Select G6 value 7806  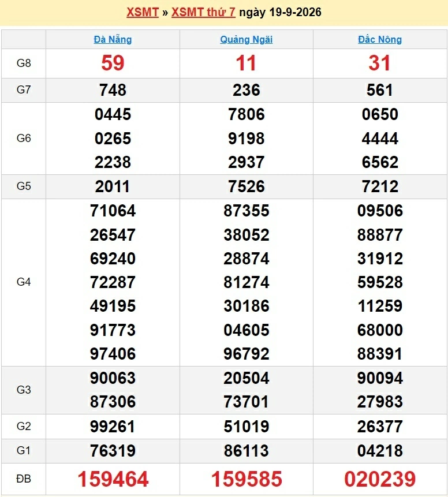coord(247,114)
